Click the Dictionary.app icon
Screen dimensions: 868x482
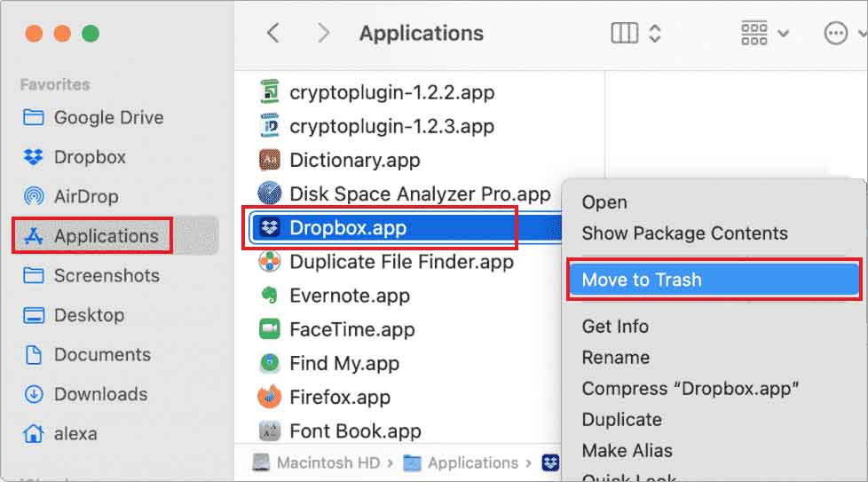click(270, 160)
